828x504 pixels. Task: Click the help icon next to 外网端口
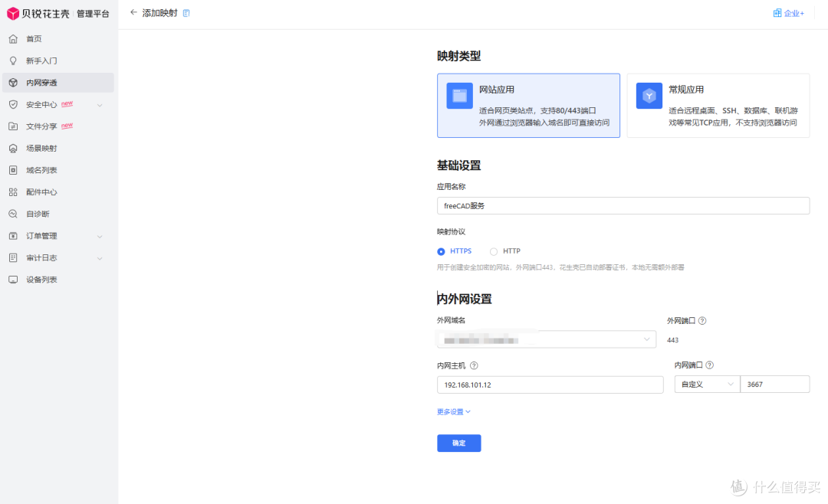tap(702, 321)
